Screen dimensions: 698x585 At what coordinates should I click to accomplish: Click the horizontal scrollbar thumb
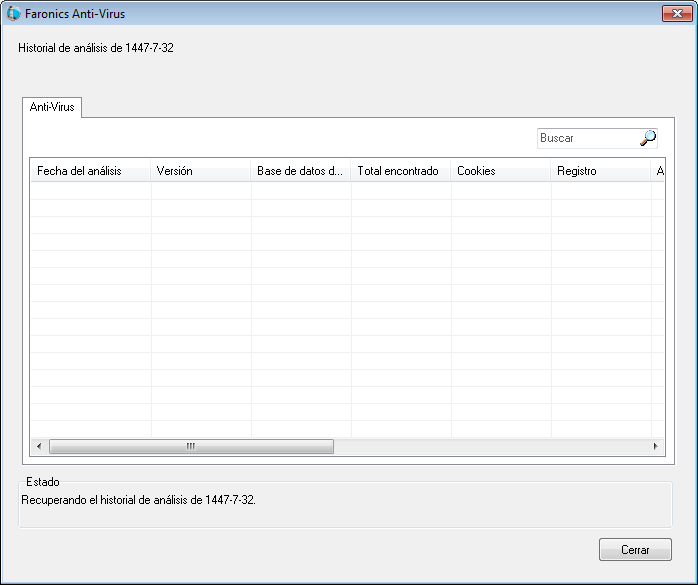(x=190, y=446)
